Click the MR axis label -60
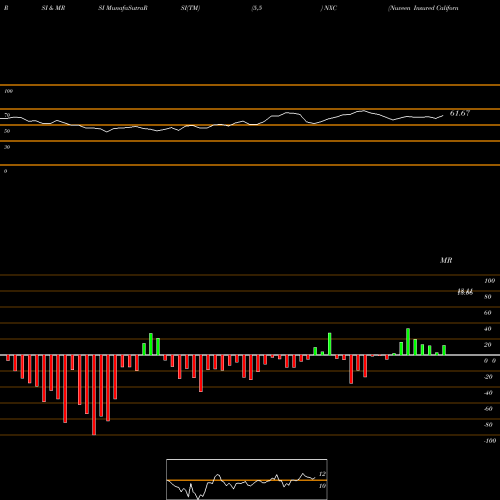Viewport: 500px width, 500px height. coord(488,409)
